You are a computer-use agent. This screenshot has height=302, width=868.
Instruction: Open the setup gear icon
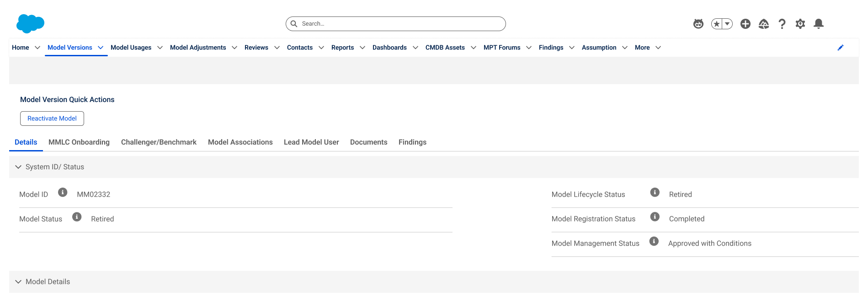coord(800,24)
